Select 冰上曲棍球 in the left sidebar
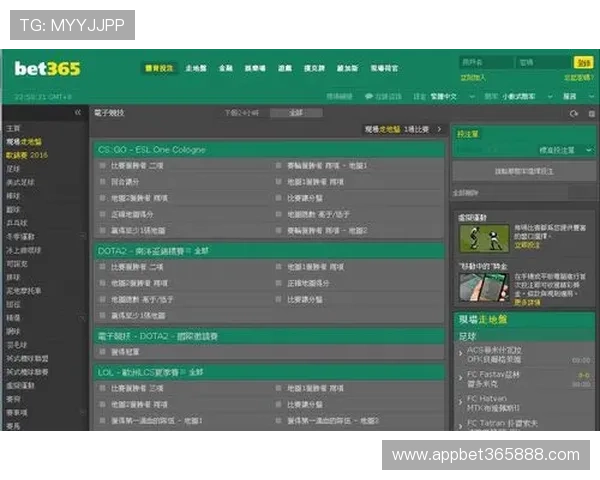The image size is (600, 480). [x=23, y=250]
